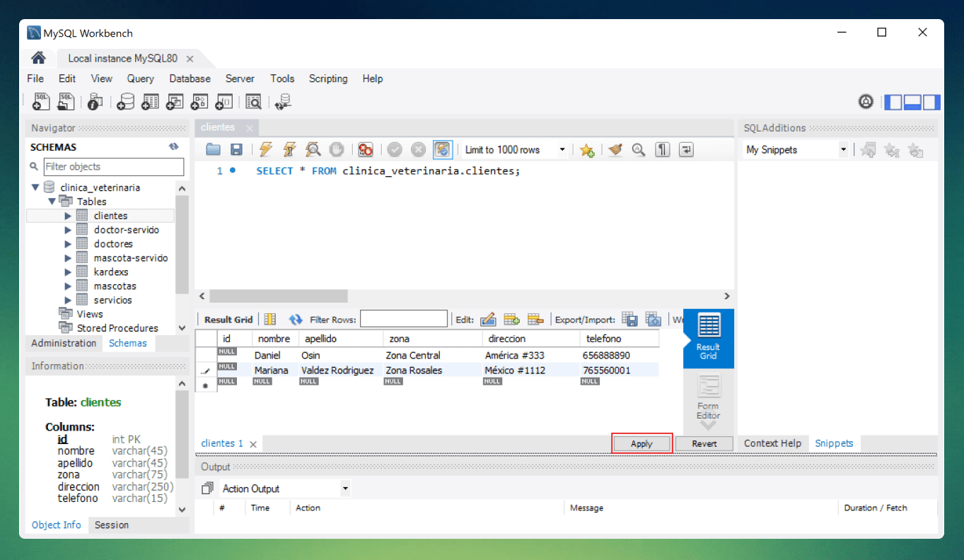Save the SQL script to a file
The image size is (964, 560).
[x=236, y=149]
